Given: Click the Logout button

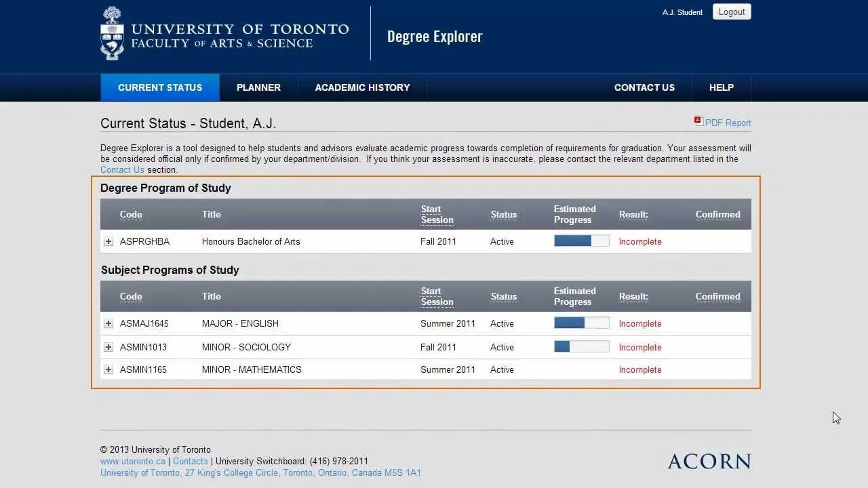Looking at the screenshot, I should tap(732, 12).
